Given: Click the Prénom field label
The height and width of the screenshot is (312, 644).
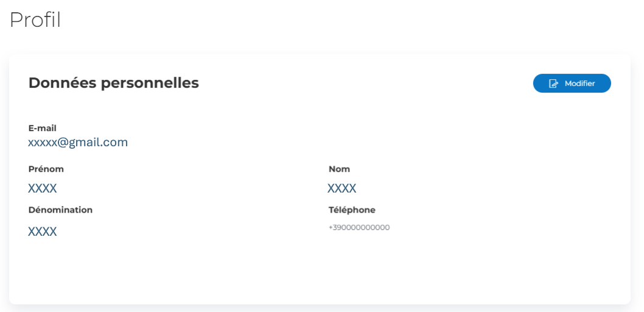Looking at the screenshot, I should click(x=46, y=169).
